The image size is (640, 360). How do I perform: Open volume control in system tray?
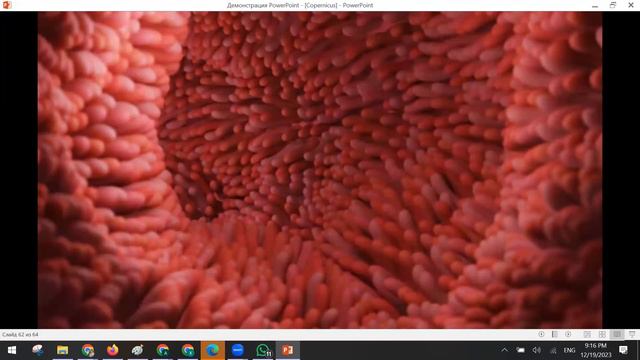pyautogui.click(x=536, y=350)
